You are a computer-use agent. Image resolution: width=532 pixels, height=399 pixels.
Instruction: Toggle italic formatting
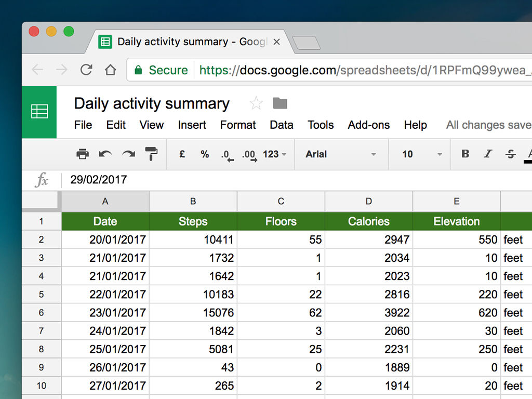[488, 154]
